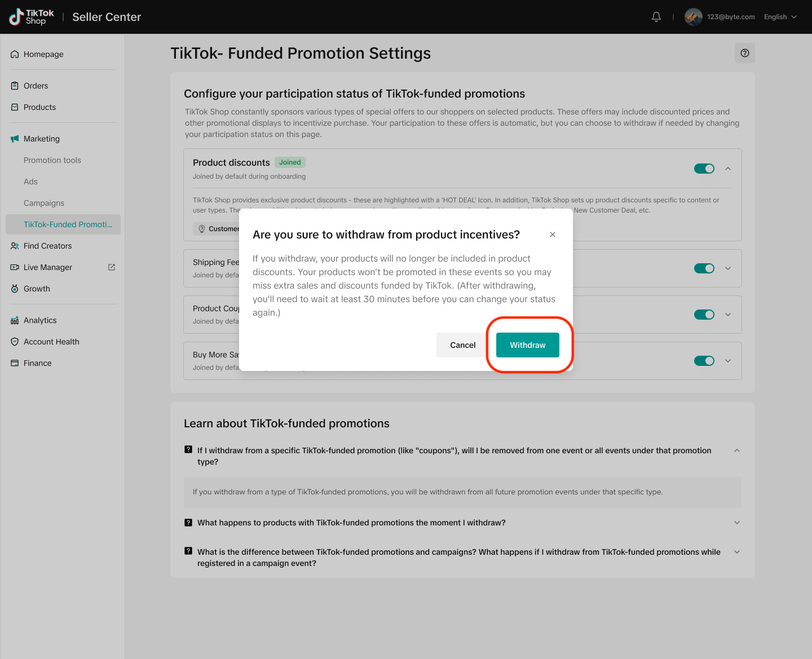Toggle the Buy More Save switch
The width and height of the screenshot is (812, 659).
[x=704, y=361]
